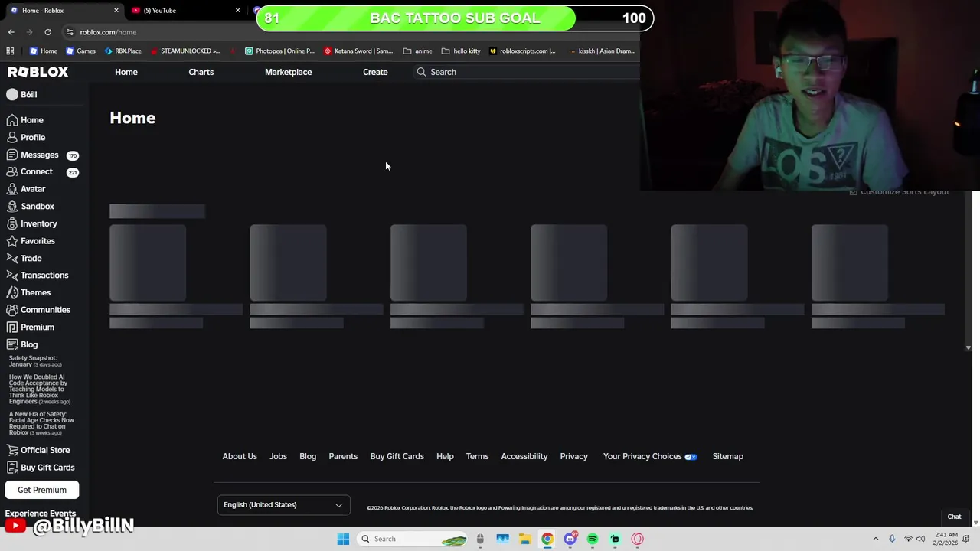This screenshot has height=551, width=980.
Task: Open Discord from the taskbar
Action: coord(570,539)
